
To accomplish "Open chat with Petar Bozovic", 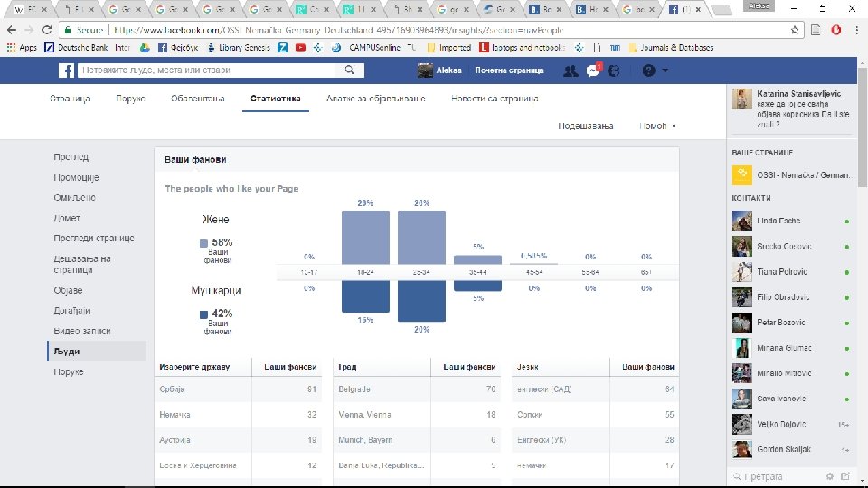I will click(x=792, y=323).
